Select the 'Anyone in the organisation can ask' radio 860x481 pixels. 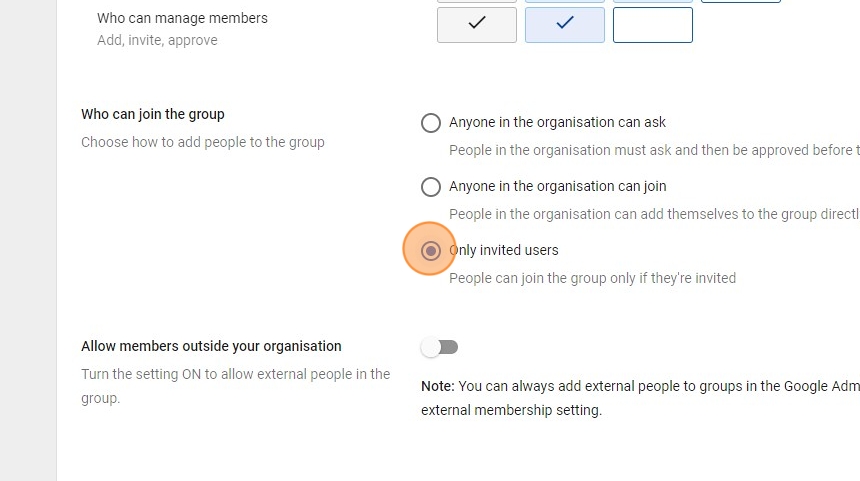click(431, 123)
